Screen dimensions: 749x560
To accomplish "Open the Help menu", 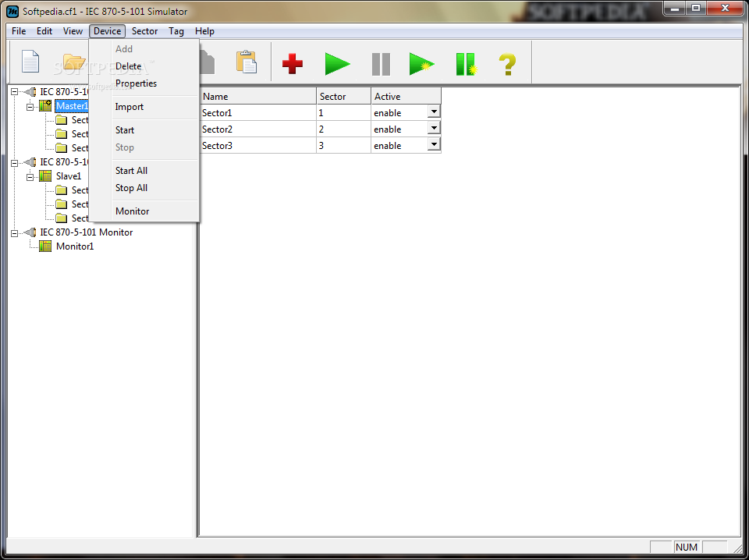I will (x=204, y=31).
